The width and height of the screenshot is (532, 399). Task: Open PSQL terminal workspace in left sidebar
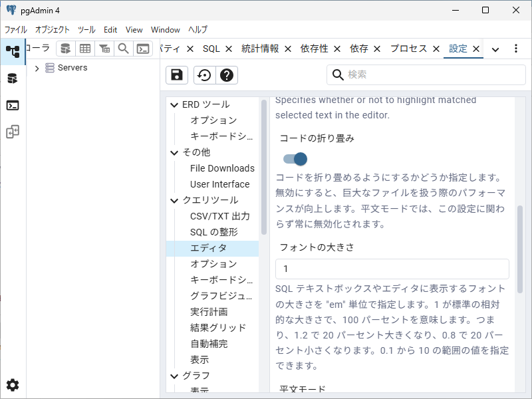[x=13, y=105]
